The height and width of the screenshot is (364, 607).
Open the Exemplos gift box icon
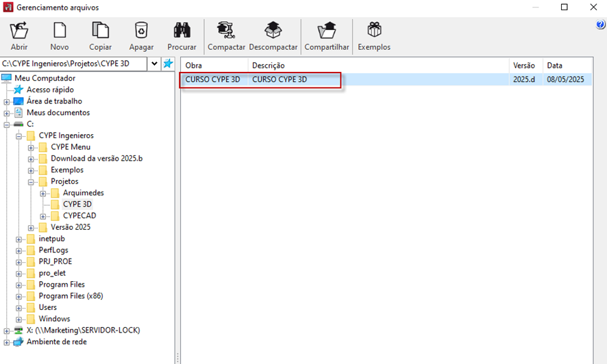373,31
